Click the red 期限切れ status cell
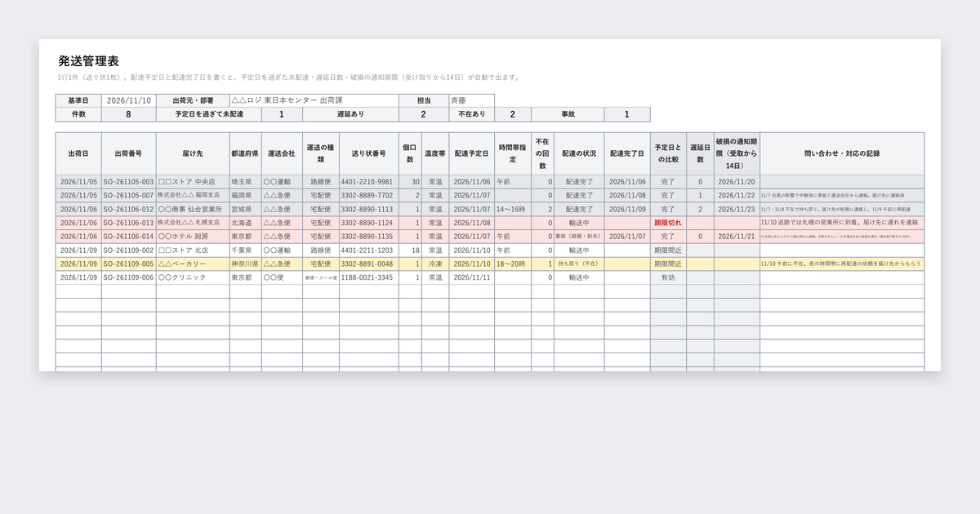The image size is (980, 514). click(668, 223)
